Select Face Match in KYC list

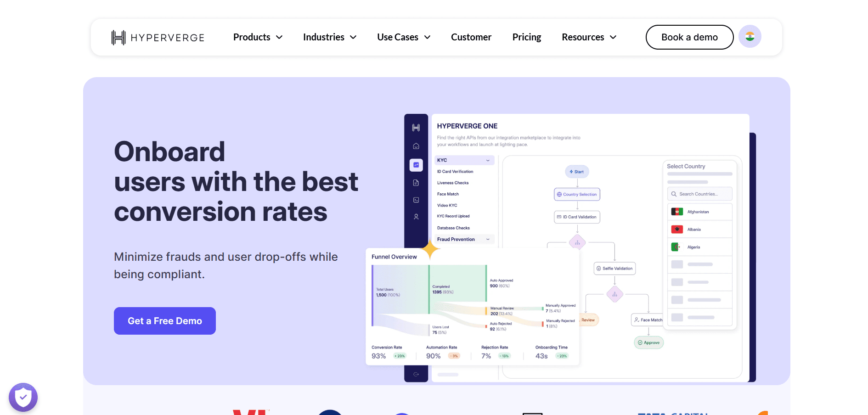coord(448,194)
